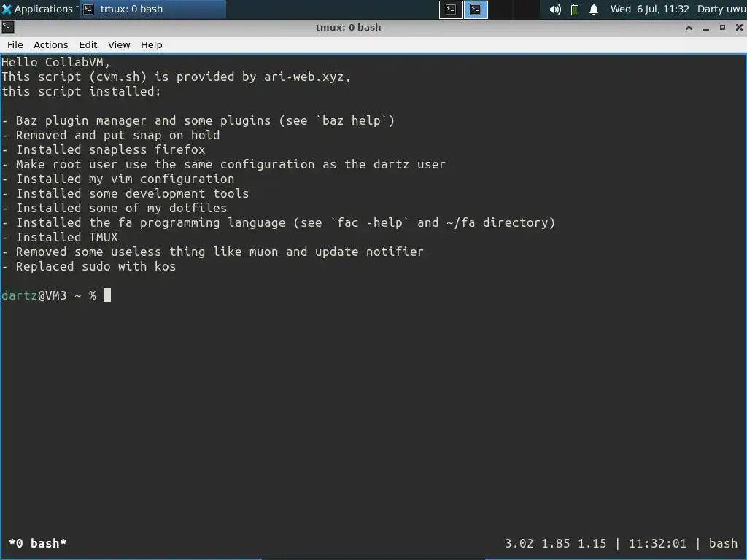747x560 pixels.
Task: Open the Edit menu
Action: pyautogui.click(x=88, y=44)
